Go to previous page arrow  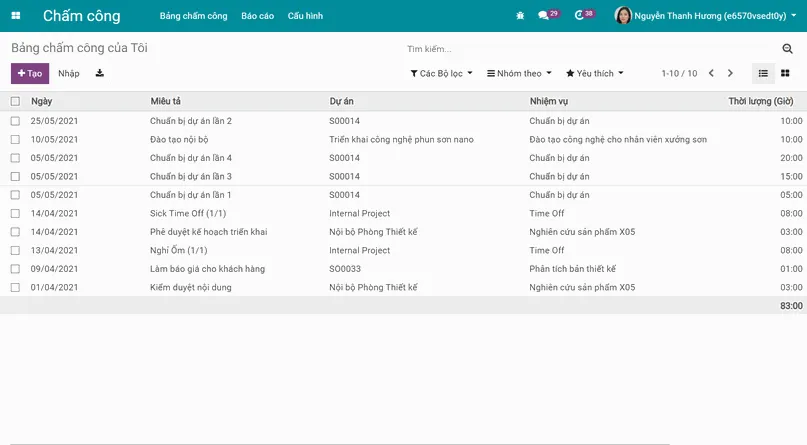coord(711,73)
